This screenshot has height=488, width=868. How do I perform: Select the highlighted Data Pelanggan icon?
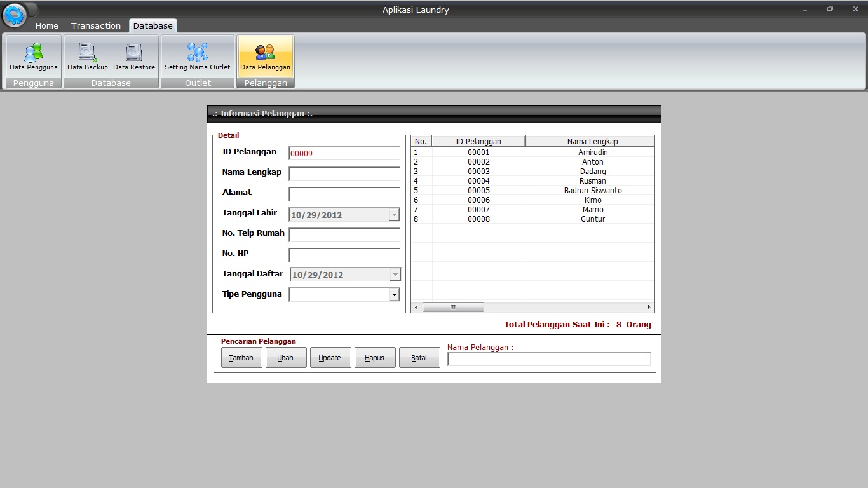point(265,57)
